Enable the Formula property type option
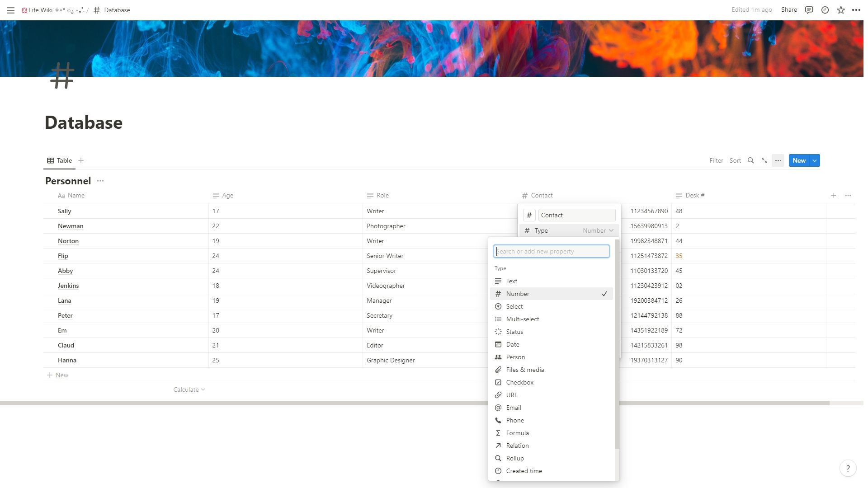The width and height of the screenshot is (868, 488). (x=517, y=432)
